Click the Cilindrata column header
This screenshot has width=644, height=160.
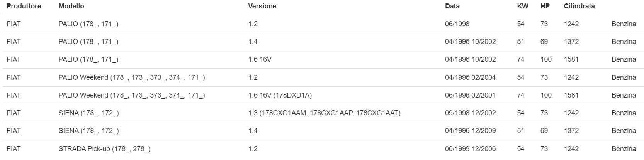click(579, 6)
